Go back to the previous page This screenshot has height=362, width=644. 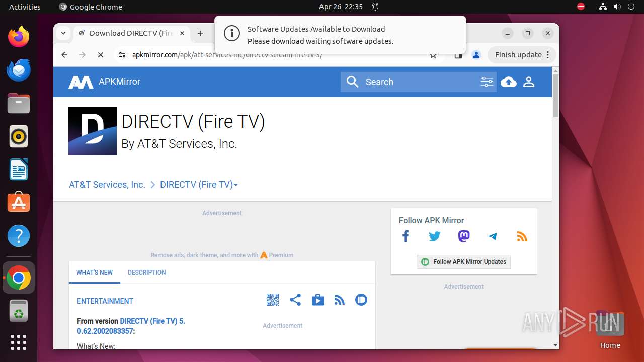pyautogui.click(x=64, y=55)
